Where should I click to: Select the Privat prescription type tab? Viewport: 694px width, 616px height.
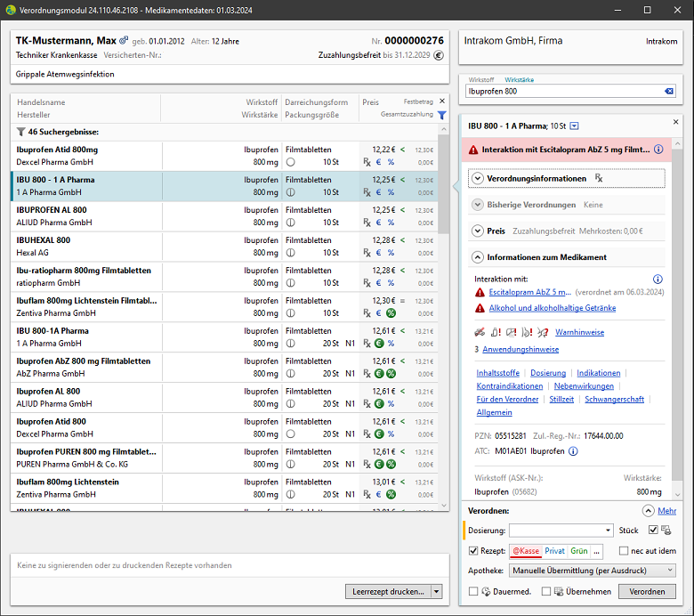(x=554, y=551)
